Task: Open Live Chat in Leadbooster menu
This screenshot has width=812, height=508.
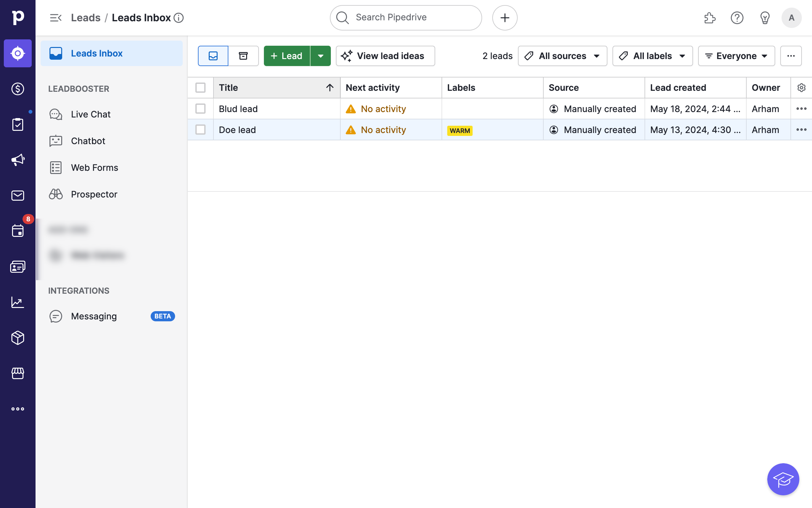Action: point(112,114)
